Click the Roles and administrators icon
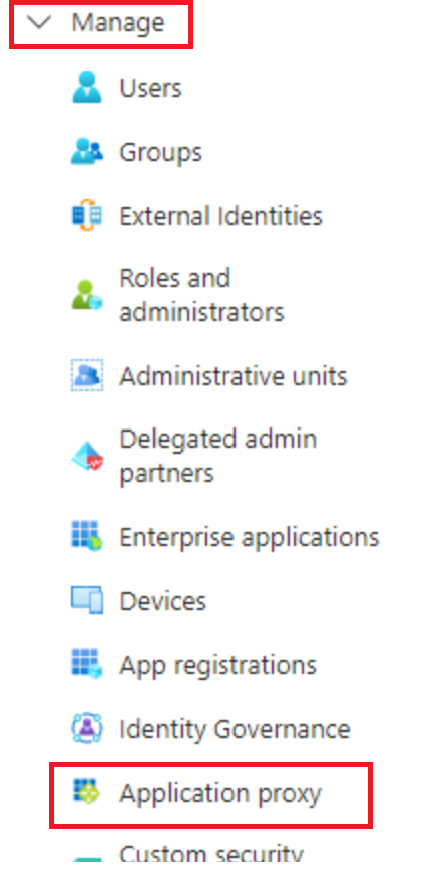This screenshot has height=887, width=439. (x=87, y=295)
